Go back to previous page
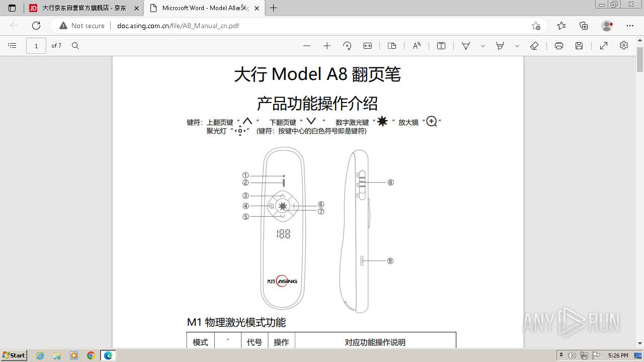The width and height of the screenshot is (644, 362). (14, 26)
